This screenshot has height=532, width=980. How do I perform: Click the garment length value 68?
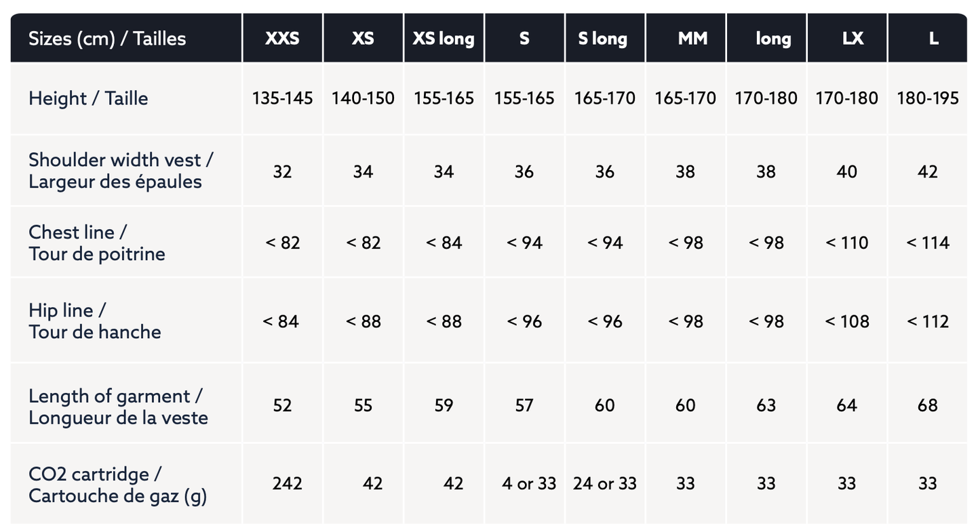(x=927, y=405)
